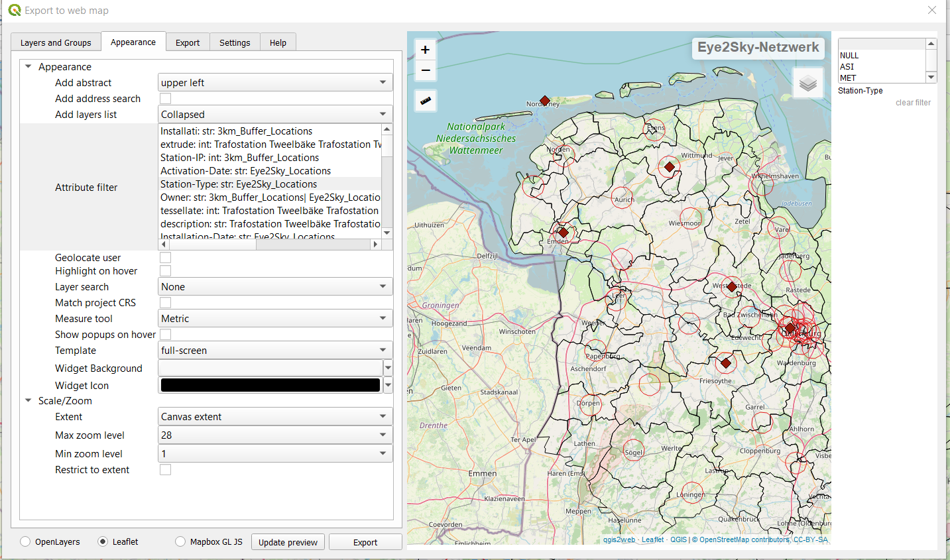Click the Update preview button
This screenshot has width=950, height=560.
pos(288,541)
